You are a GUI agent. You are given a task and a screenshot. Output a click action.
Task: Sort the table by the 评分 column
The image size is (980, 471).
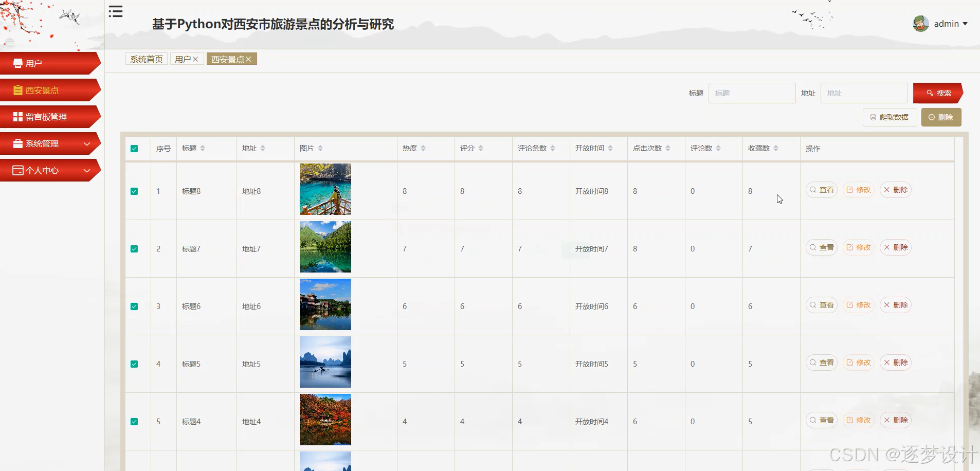point(481,148)
